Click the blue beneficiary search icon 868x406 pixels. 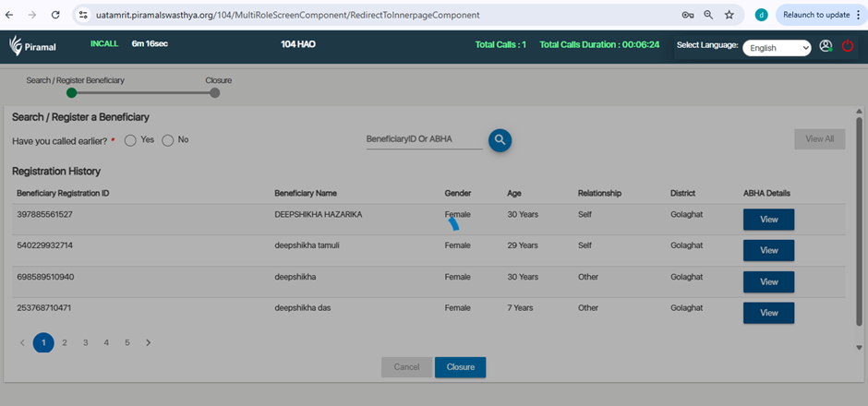coord(500,140)
